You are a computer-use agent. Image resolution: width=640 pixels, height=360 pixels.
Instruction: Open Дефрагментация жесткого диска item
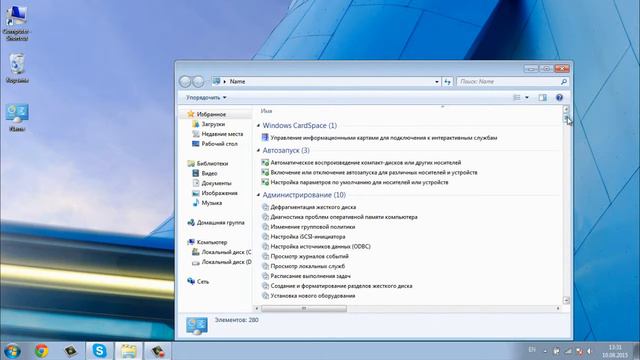[x=309, y=207]
